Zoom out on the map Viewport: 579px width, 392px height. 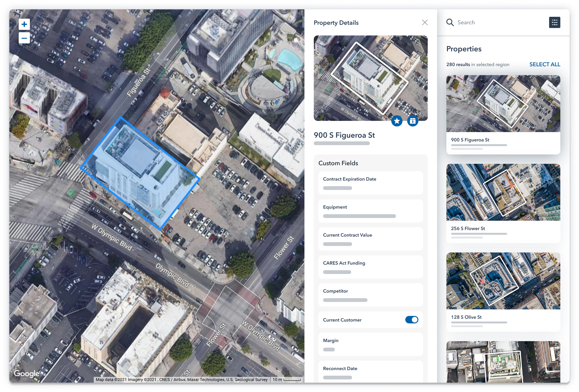click(x=24, y=38)
